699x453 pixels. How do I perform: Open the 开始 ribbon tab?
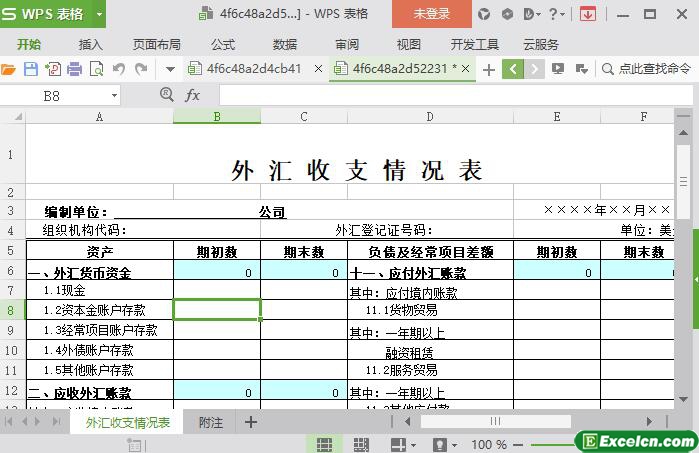(29, 45)
